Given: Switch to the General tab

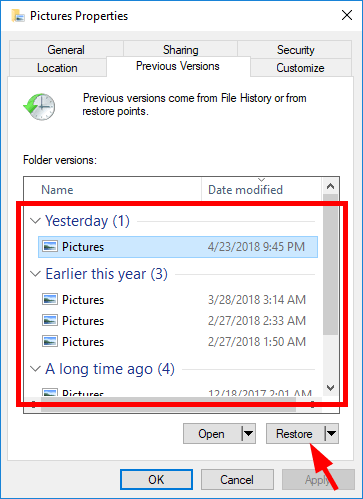Looking at the screenshot, I should [x=66, y=50].
